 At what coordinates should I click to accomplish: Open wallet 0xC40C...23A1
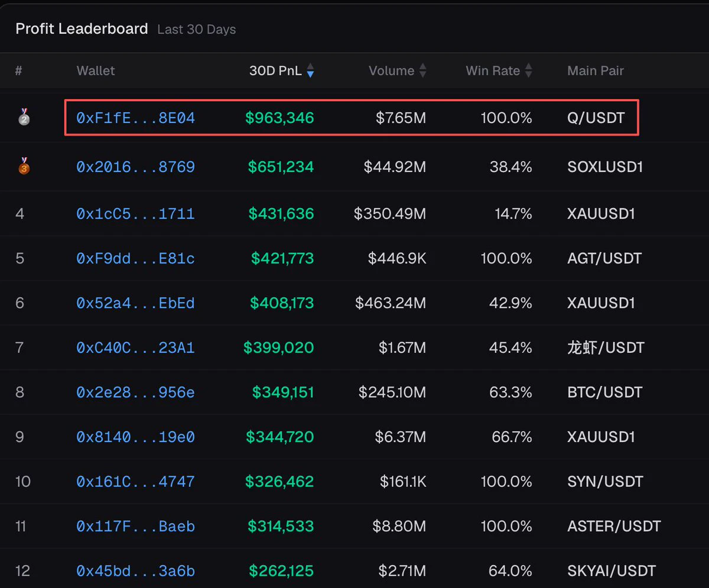(x=135, y=347)
